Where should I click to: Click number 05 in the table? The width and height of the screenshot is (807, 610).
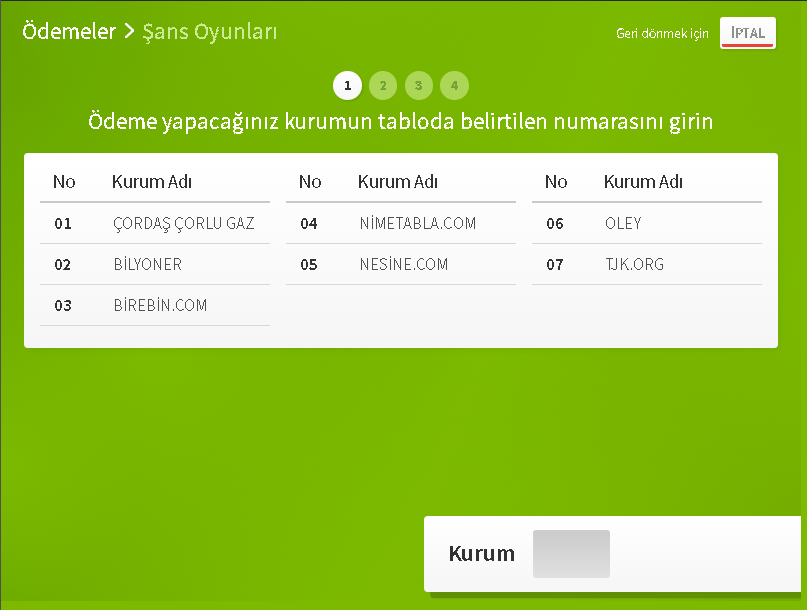(309, 265)
